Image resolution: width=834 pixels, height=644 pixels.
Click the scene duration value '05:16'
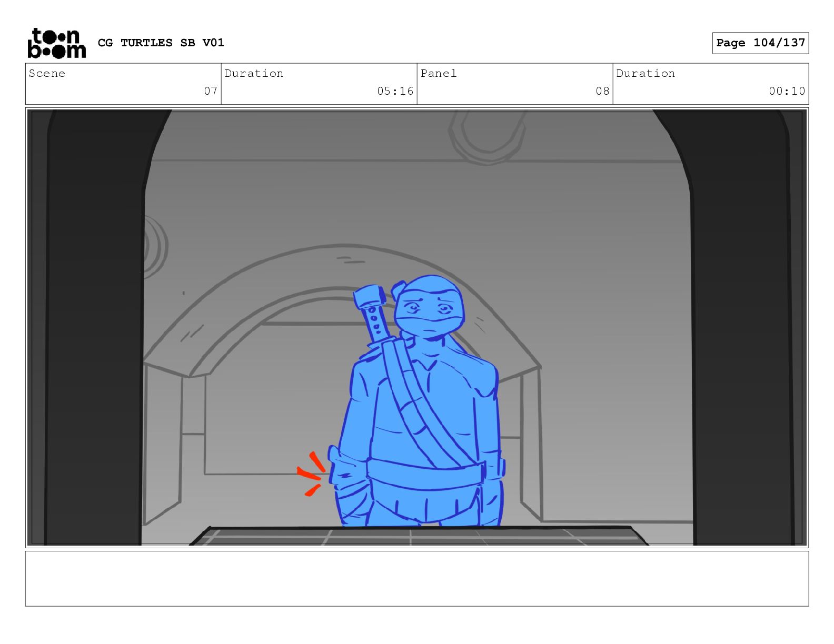coord(395,91)
